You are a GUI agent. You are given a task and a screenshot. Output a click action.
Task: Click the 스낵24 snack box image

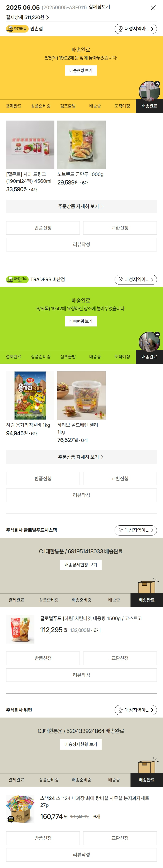[20, 809]
